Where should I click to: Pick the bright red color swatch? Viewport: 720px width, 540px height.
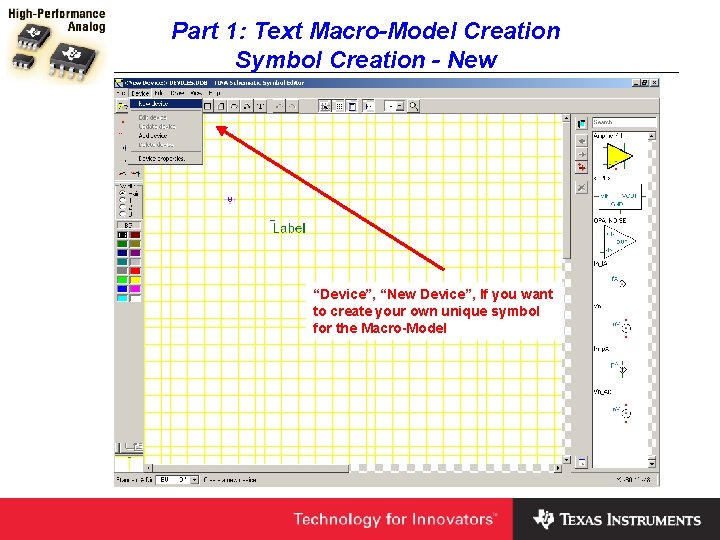pyautogui.click(x=135, y=271)
